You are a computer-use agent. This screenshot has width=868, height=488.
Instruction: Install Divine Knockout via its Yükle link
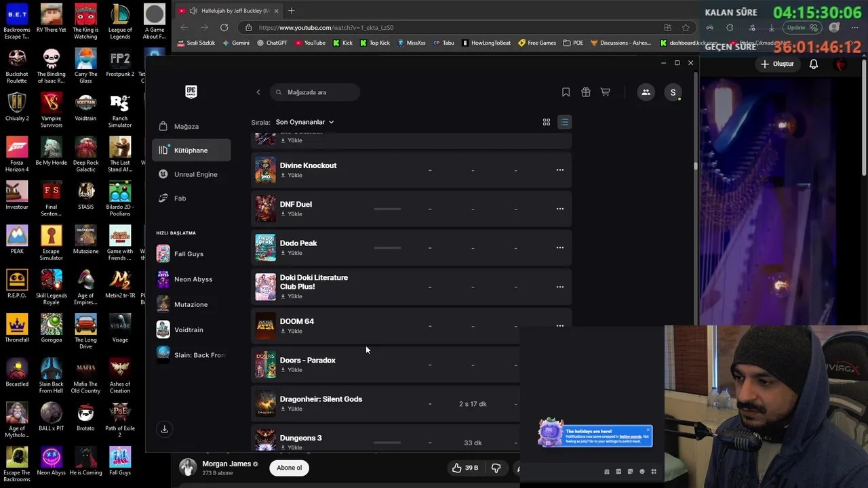pos(292,175)
